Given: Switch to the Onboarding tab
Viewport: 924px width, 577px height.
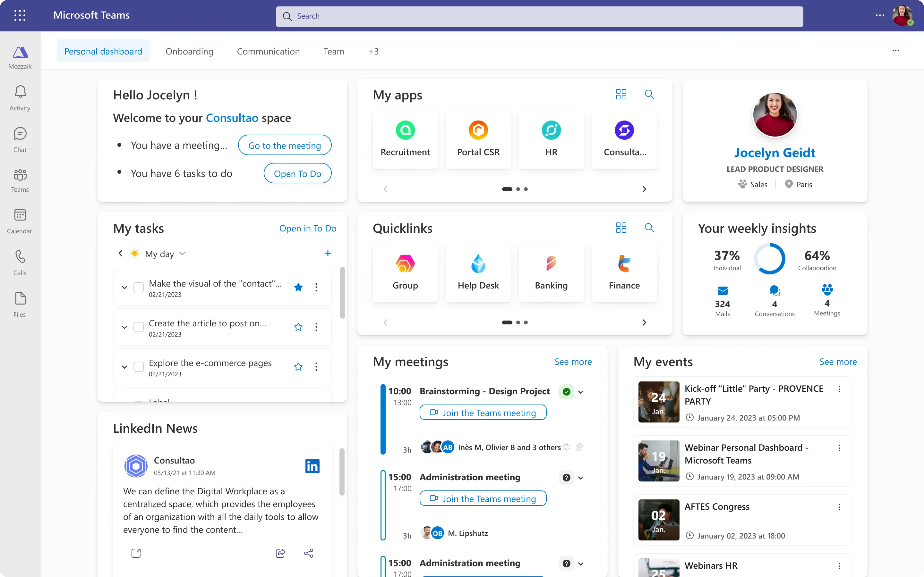Looking at the screenshot, I should coord(190,51).
